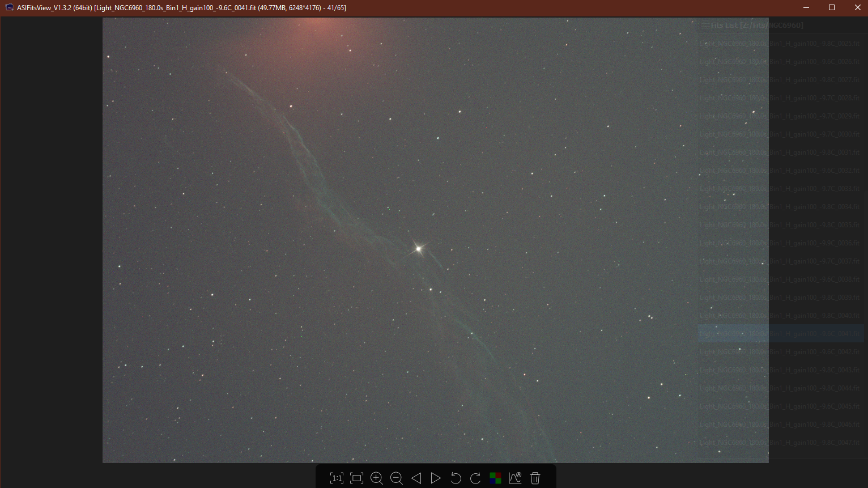
Task: Click the Fits List menu icon
Action: pyautogui.click(x=705, y=26)
